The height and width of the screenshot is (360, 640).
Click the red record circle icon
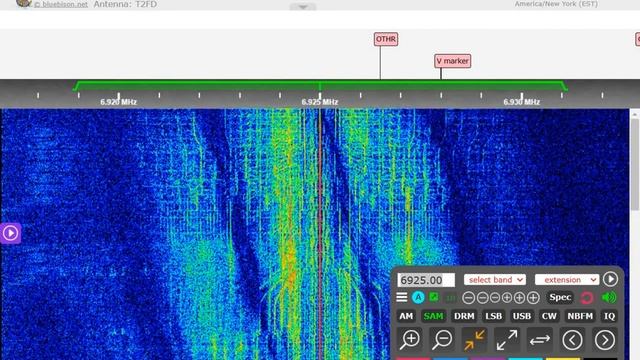coord(587,298)
